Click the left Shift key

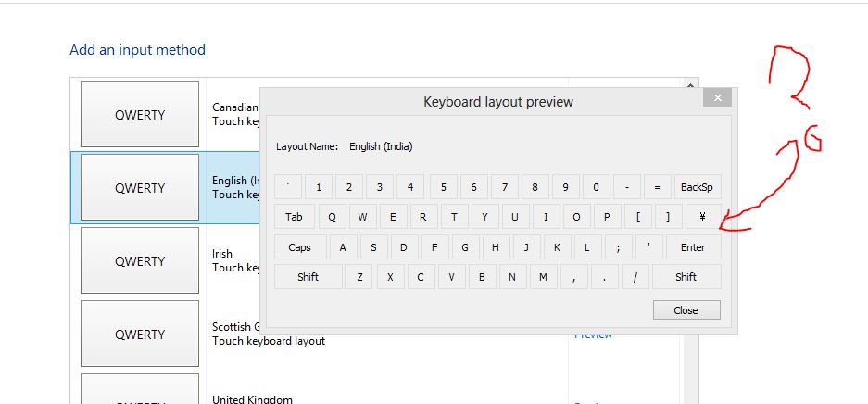(x=308, y=277)
